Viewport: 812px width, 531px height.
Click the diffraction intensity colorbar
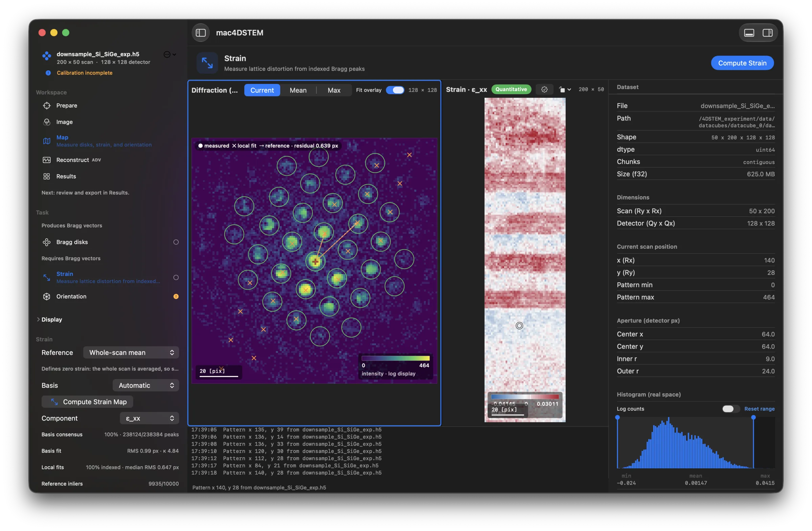click(396, 358)
